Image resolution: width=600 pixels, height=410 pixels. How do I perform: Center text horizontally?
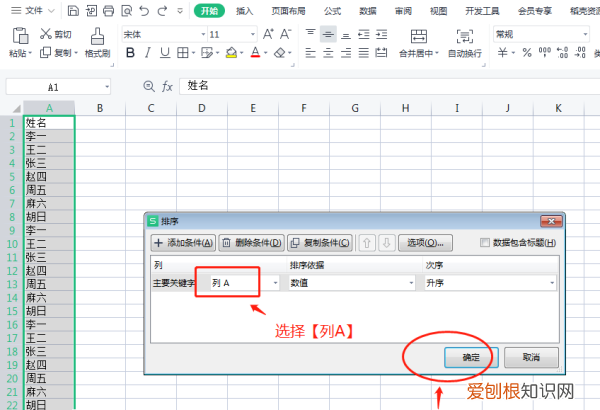click(x=328, y=52)
